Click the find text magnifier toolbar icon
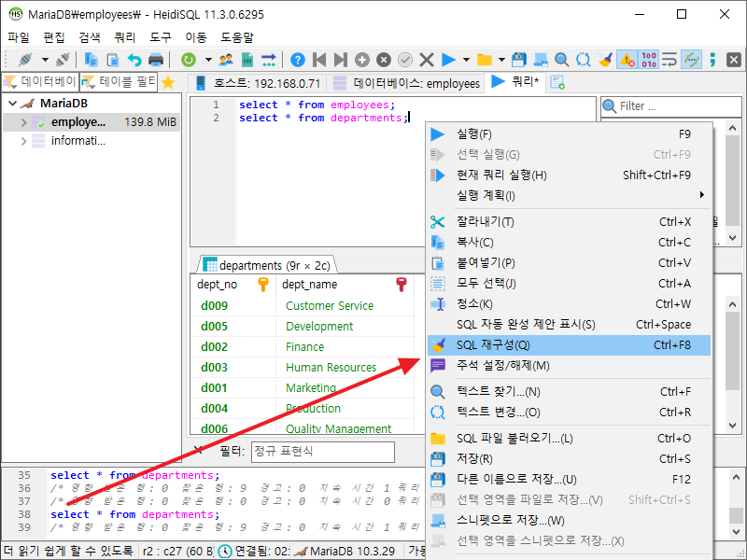Viewport: 747px width, 560px height. [x=562, y=60]
